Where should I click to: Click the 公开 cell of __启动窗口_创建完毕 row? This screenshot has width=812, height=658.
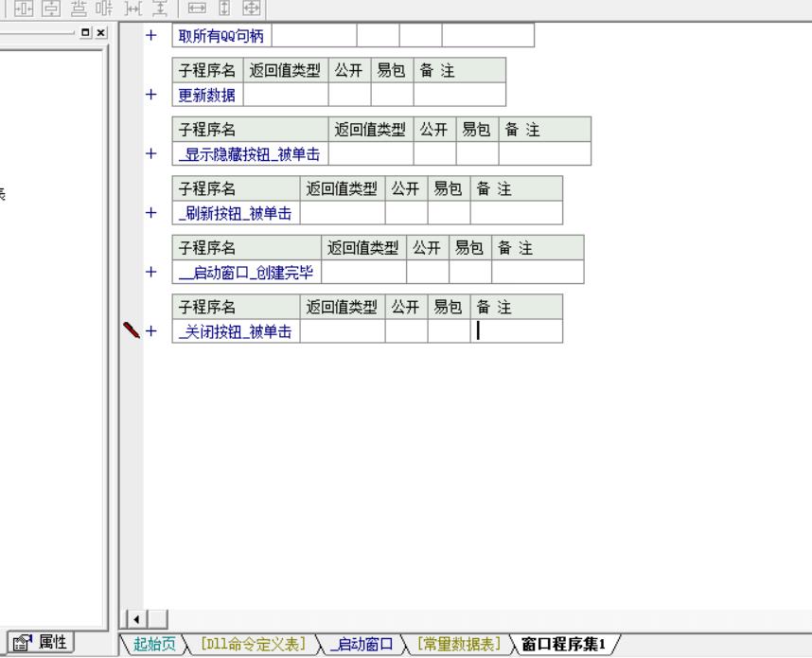pyautogui.click(x=427, y=272)
